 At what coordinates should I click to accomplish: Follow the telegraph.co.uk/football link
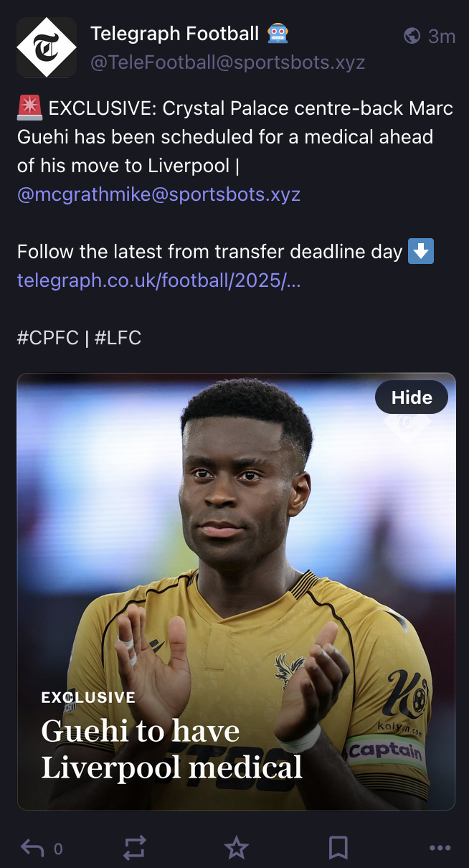[x=158, y=280]
